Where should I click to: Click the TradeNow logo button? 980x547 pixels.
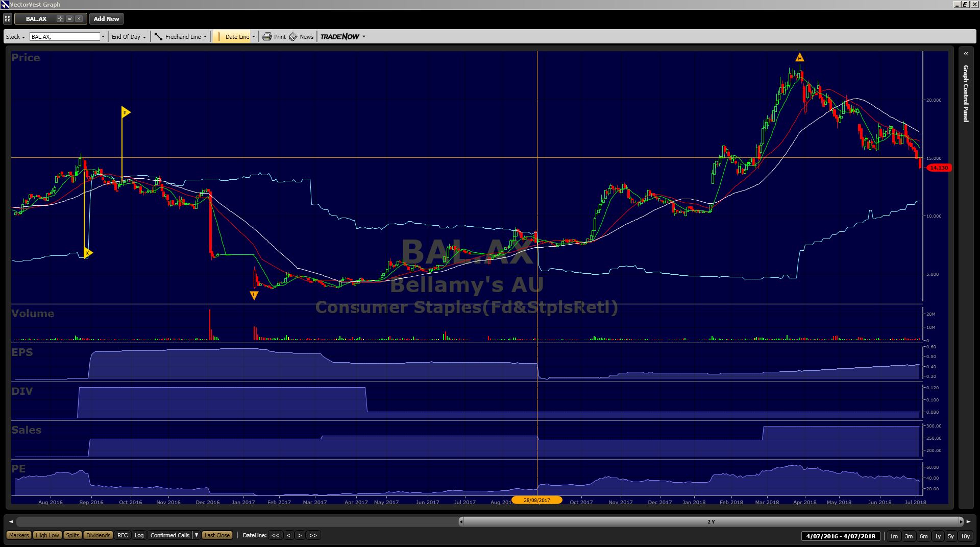[x=340, y=37]
